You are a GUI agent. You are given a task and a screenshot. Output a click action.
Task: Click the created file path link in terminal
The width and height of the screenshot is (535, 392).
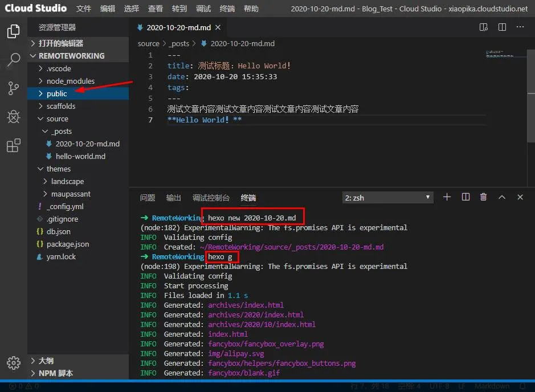pyautogui.click(x=292, y=247)
